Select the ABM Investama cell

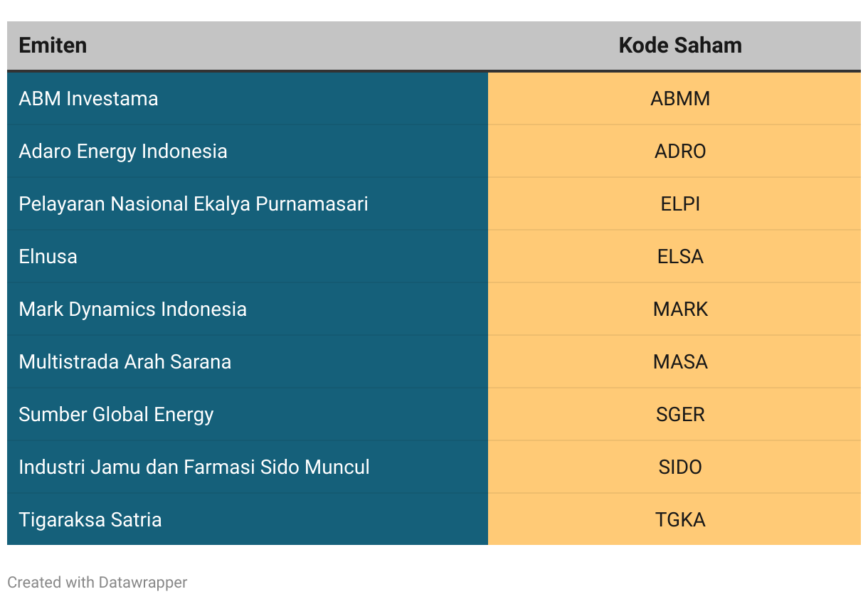click(x=247, y=98)
